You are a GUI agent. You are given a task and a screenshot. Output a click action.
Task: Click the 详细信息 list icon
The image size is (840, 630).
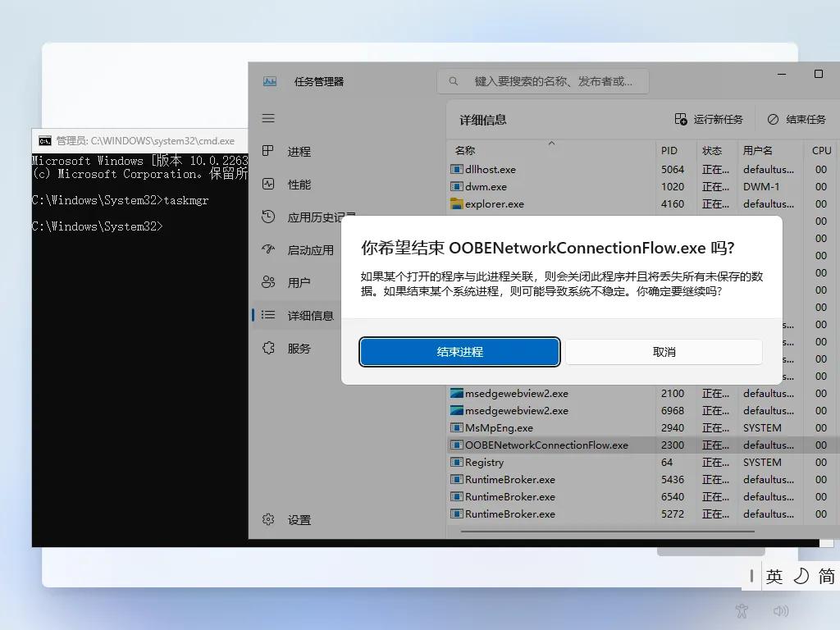coord(268,315)
